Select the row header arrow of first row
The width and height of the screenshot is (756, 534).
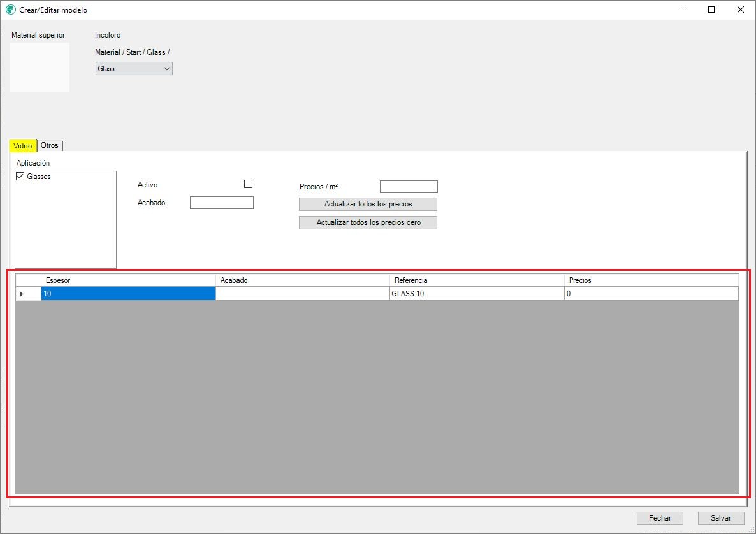tap(29, 294)
